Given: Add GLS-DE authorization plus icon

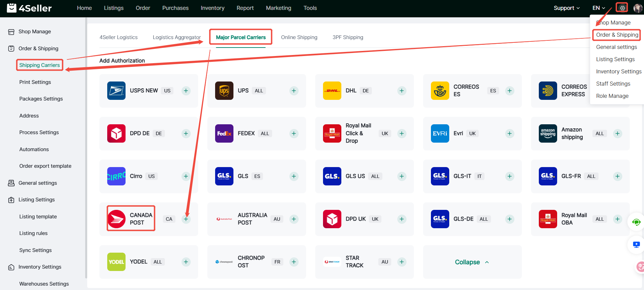Looking at the screenshot, I should click(510, 219).
